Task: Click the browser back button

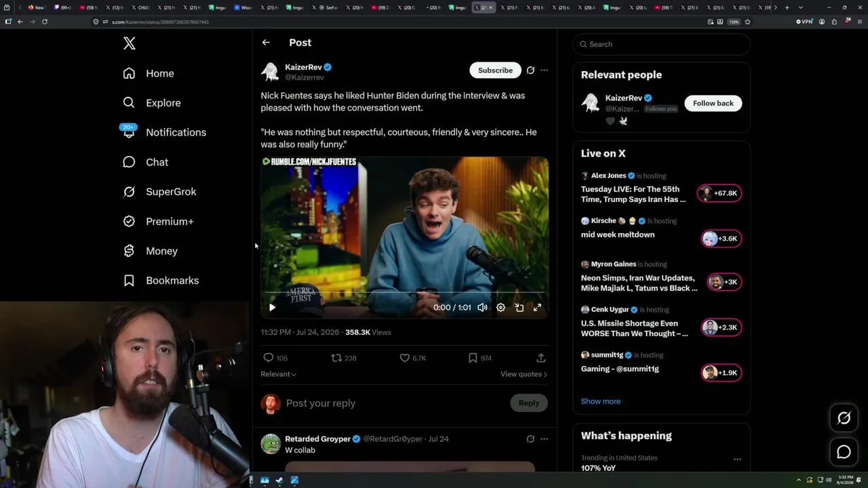Action: pyautogui.click(x=20, y=22)
